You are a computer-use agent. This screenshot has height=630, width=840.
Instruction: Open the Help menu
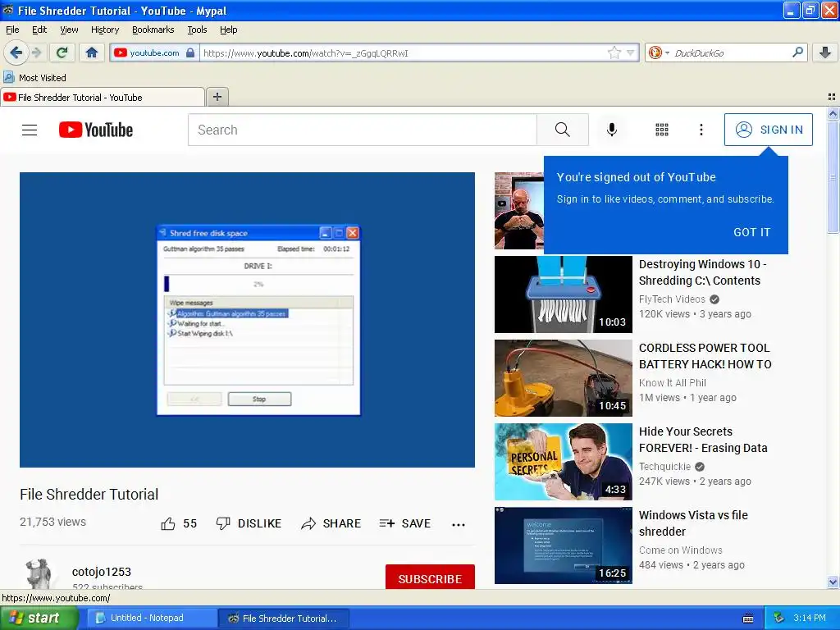pos(228,30)
